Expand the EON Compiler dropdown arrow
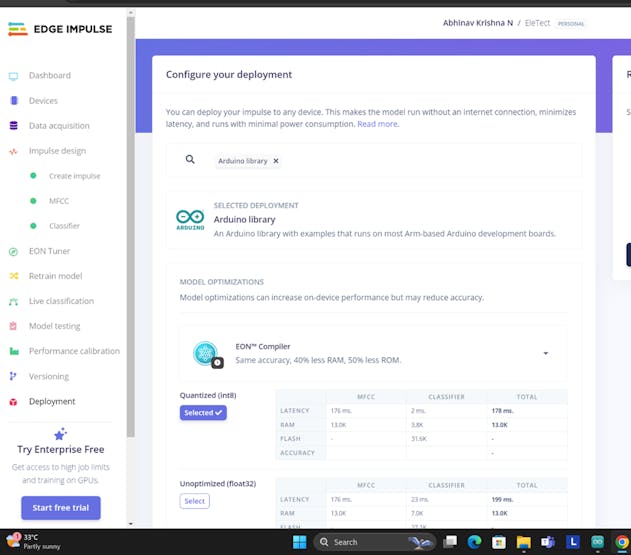 (x=546, y=353)
